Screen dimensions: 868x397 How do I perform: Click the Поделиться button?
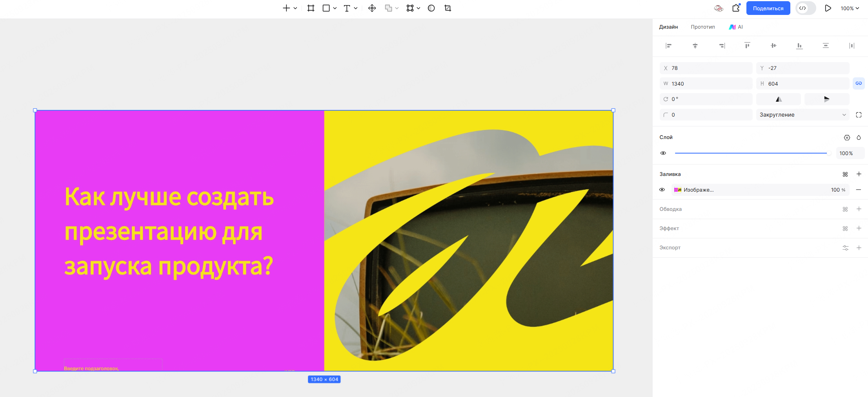pyautogui.click(x=768, y=8)
